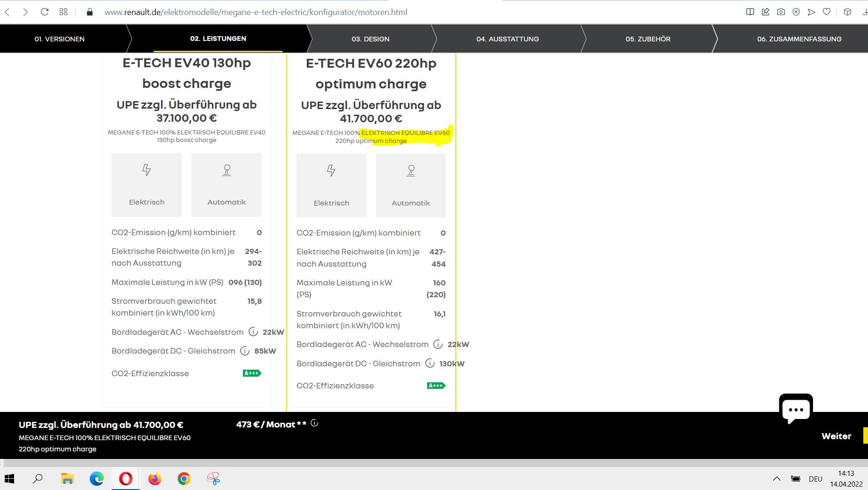Launch Microsoft Edge from taskbar
Screen dimensions: 868x490
[x=97, y=479]
